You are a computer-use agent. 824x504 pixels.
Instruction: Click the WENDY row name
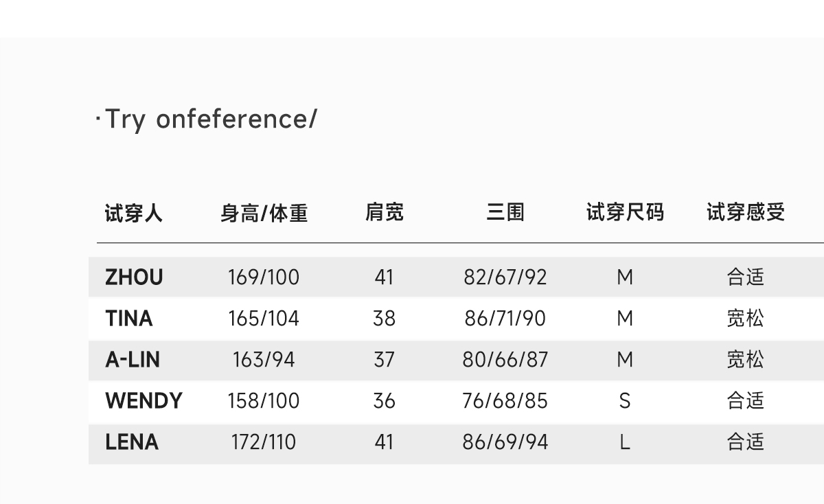pyautogui.click(x=144, y=401)
